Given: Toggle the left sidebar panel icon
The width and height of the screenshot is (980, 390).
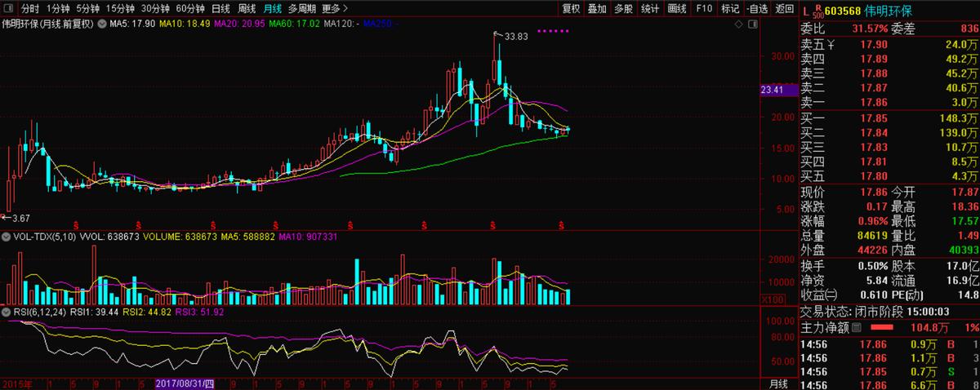Looking at the screenshot, I should [x=8, y=9].
